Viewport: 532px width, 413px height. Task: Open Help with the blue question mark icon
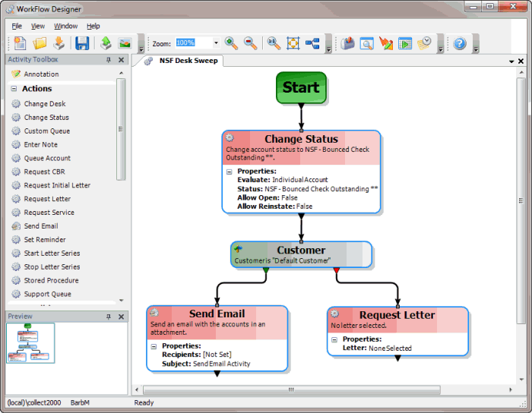click(460, 43)
